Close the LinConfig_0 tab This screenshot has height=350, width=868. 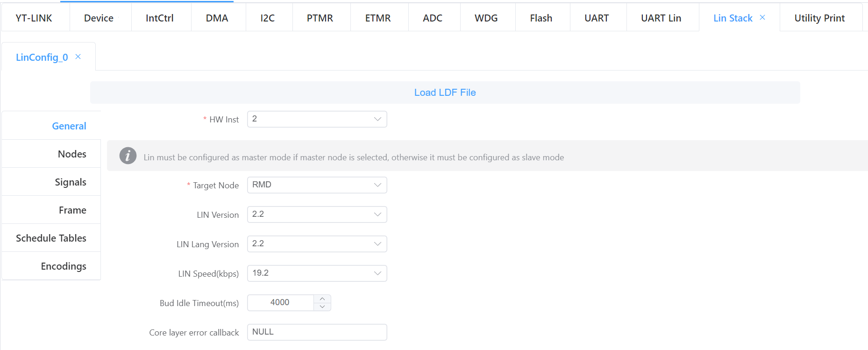78,57
